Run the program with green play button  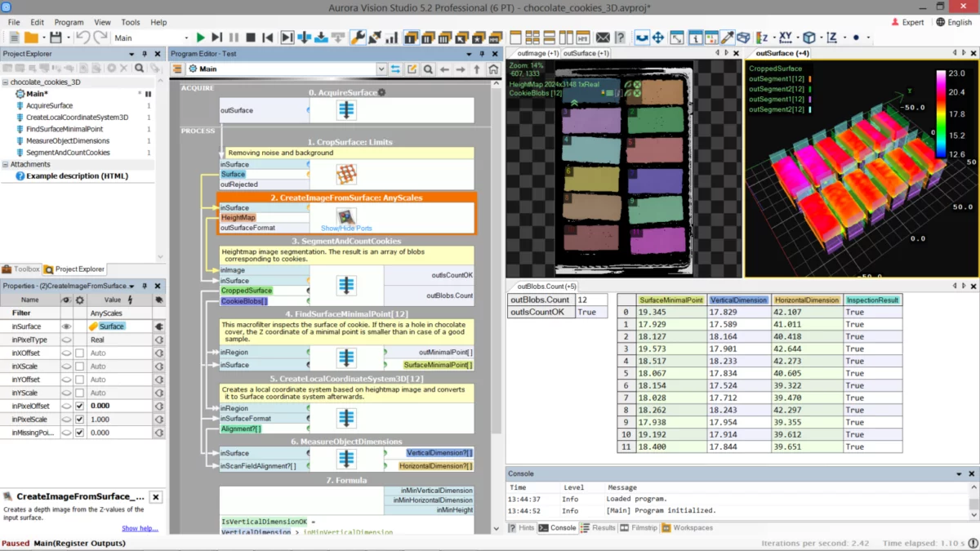pyautogui.click(x=200, y=38)
